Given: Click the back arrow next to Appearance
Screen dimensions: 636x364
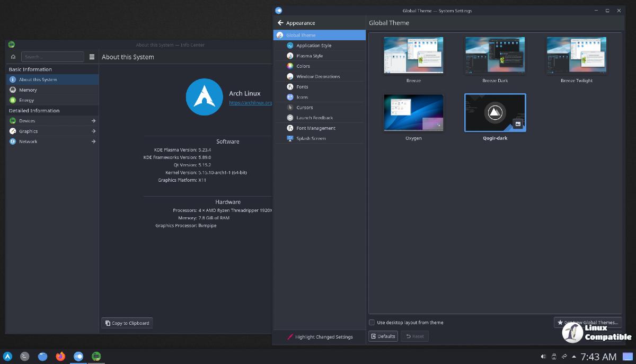Looking at the screenshot, I should tap(280, 23).
